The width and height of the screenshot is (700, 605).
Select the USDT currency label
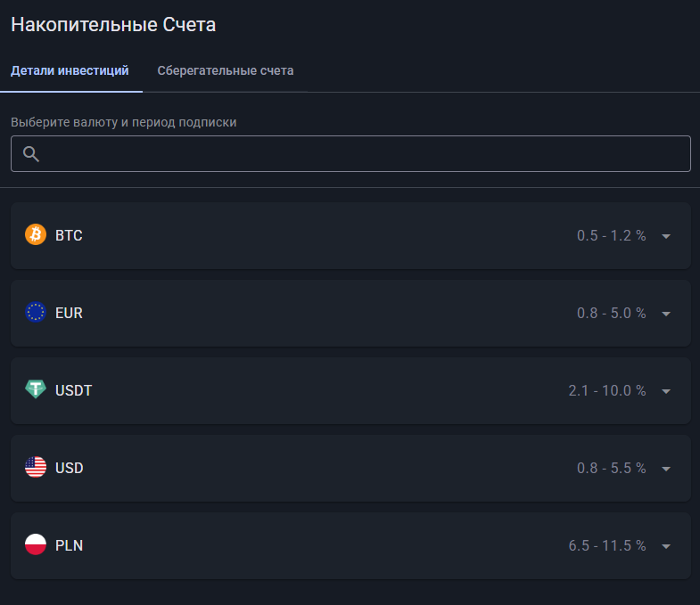73,390
